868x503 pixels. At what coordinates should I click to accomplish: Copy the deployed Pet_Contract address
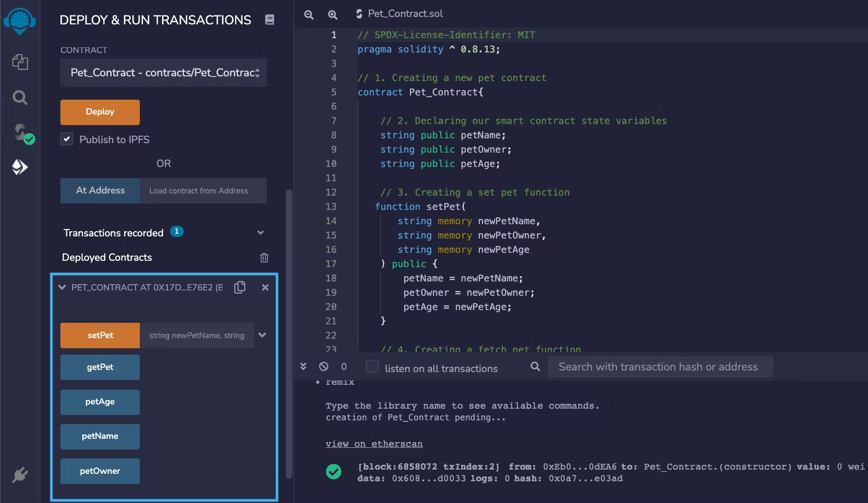[240, 287]
